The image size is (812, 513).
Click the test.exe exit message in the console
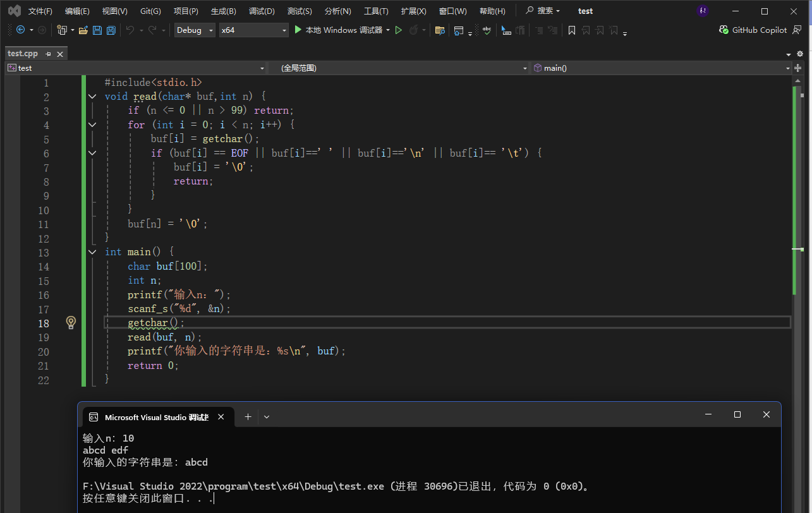tap(337, 486)
